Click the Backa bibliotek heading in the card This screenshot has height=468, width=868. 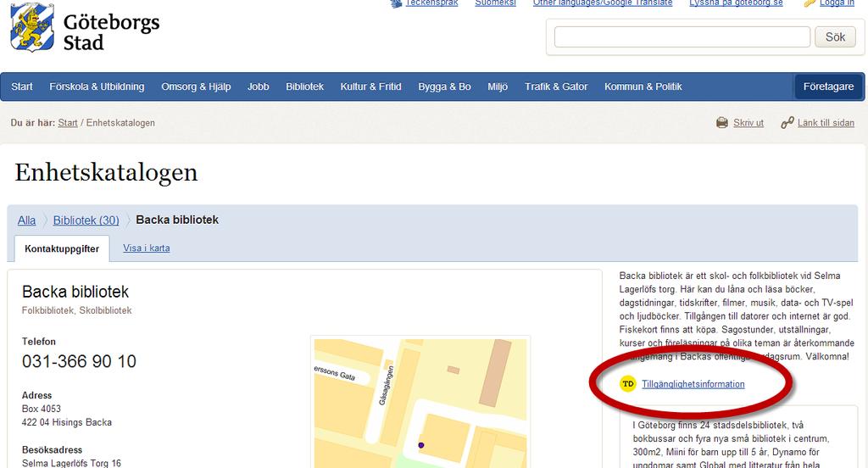click(75, 292)
